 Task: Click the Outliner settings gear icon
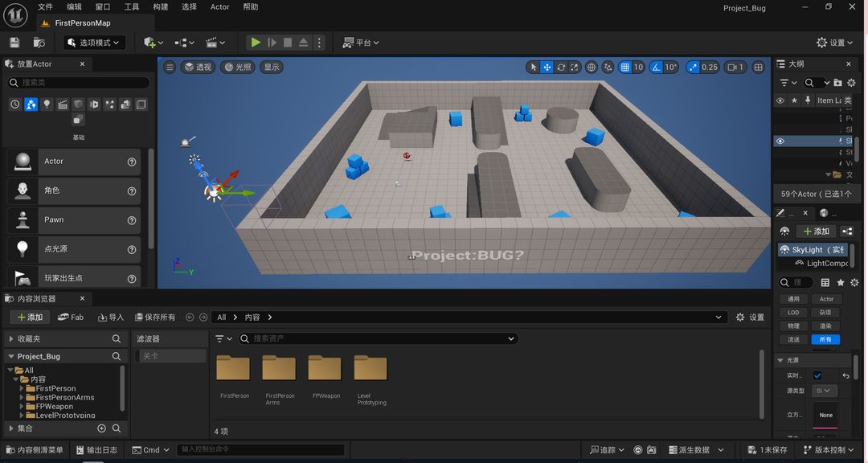[853, 83]
